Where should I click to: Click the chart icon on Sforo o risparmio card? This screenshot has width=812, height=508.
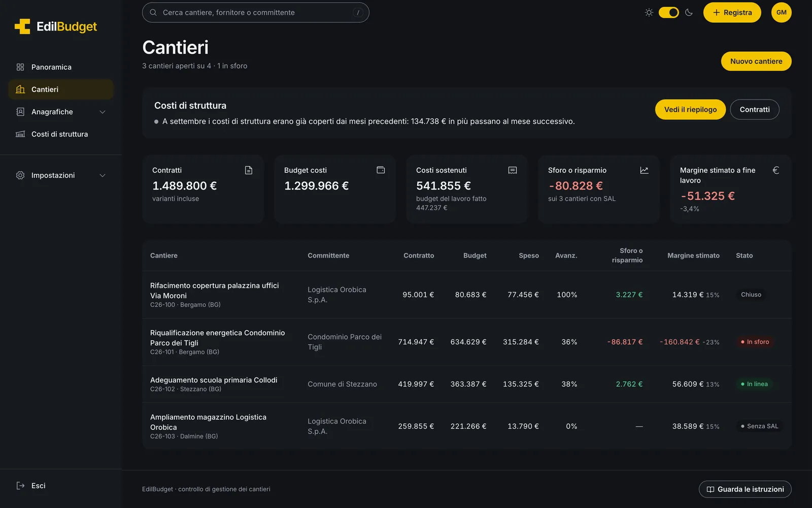pyautogui.click(x=645, y=170)
